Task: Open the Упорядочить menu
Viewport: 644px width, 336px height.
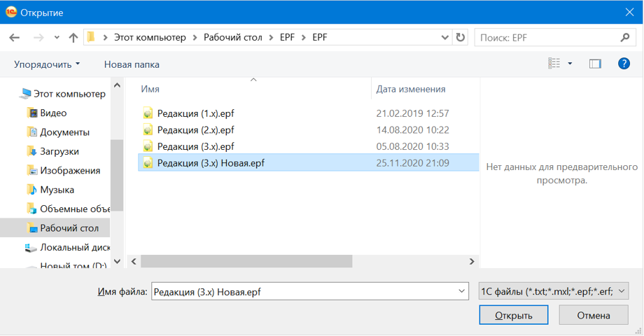Action: pyautogui.click(x=47, y=64)
